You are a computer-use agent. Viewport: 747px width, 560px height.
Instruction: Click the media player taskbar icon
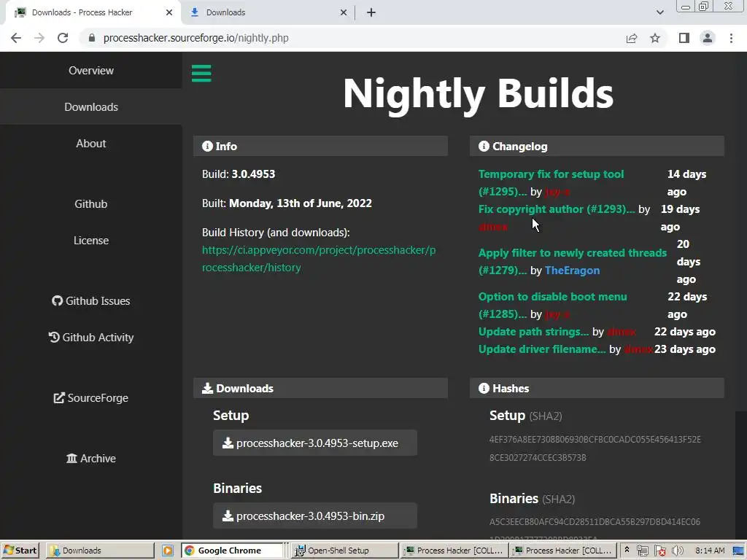point(168,551)
